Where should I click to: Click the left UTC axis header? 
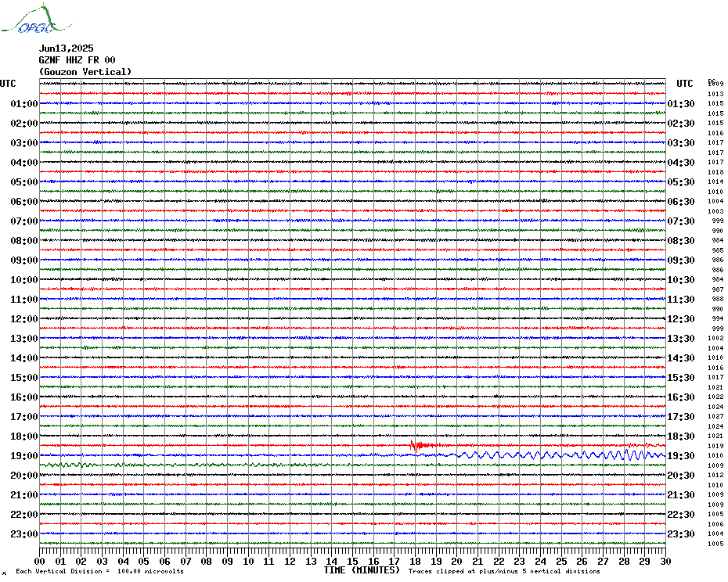[x=8, y=84]
